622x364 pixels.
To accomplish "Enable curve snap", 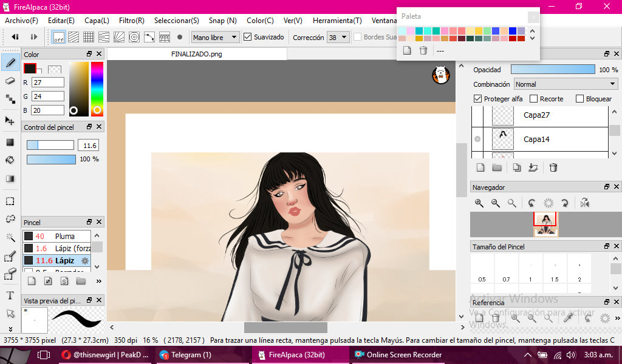I will tap(149, 37).
